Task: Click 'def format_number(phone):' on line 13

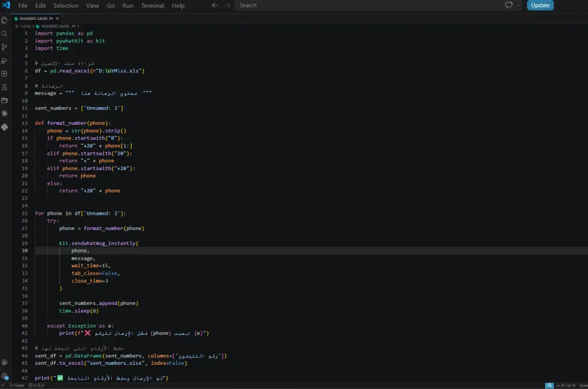Action: coord(73,123)
